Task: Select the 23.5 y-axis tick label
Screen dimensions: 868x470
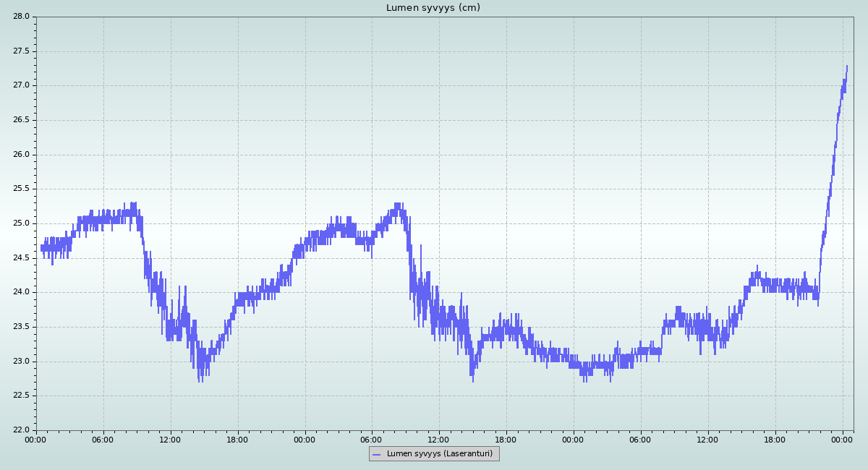Action: (x=21, y=327)
